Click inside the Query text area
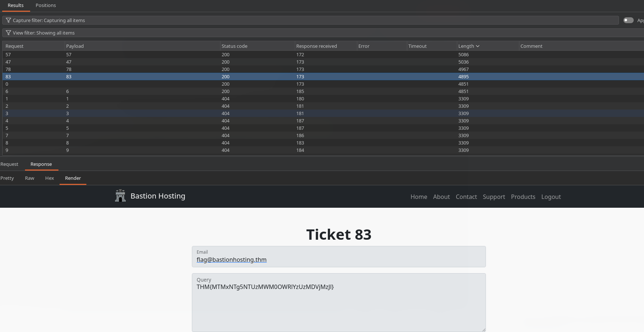The image size is (644, 332). tap(339, 303)
